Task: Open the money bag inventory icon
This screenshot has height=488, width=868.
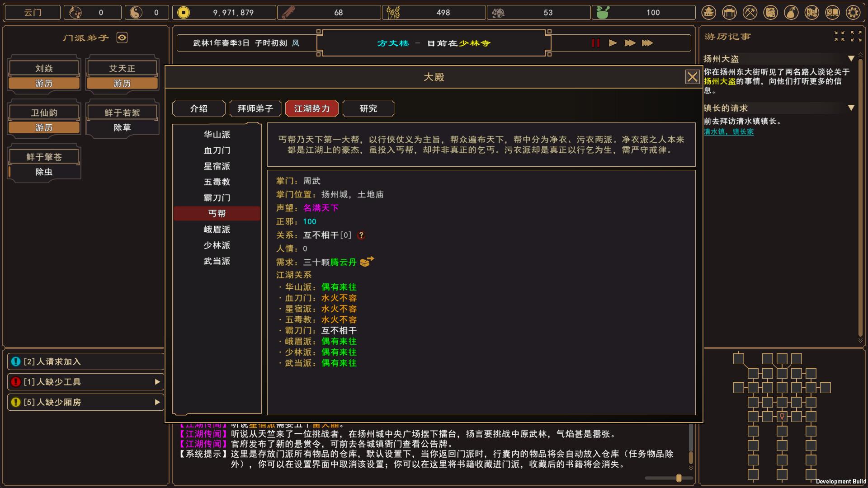Action: pos(791,12)
